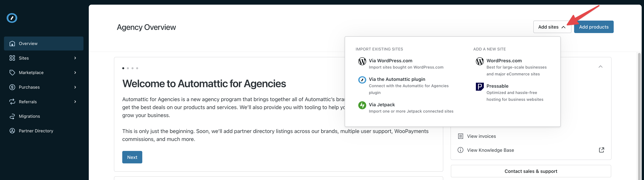The width and height of the screenshot is (644, 180).
Task: Click the Jetpack icon in import list
Action: pyautogui.click(x=362, y=105)
